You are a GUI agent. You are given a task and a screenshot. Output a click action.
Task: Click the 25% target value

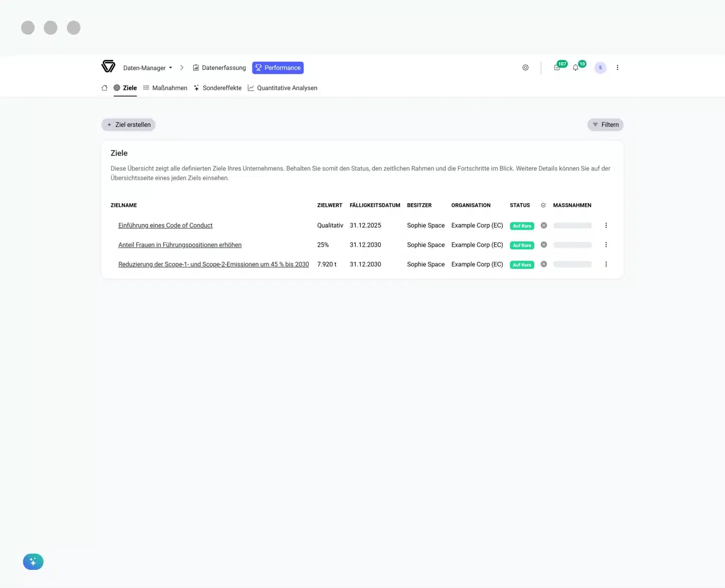coord(323,245)
